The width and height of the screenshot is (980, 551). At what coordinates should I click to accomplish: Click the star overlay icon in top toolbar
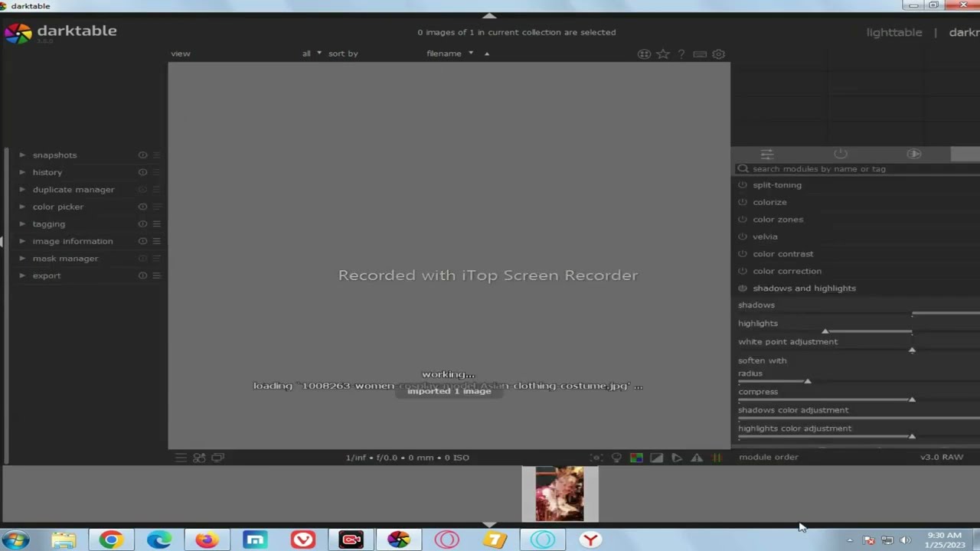(x=663, y=54)
